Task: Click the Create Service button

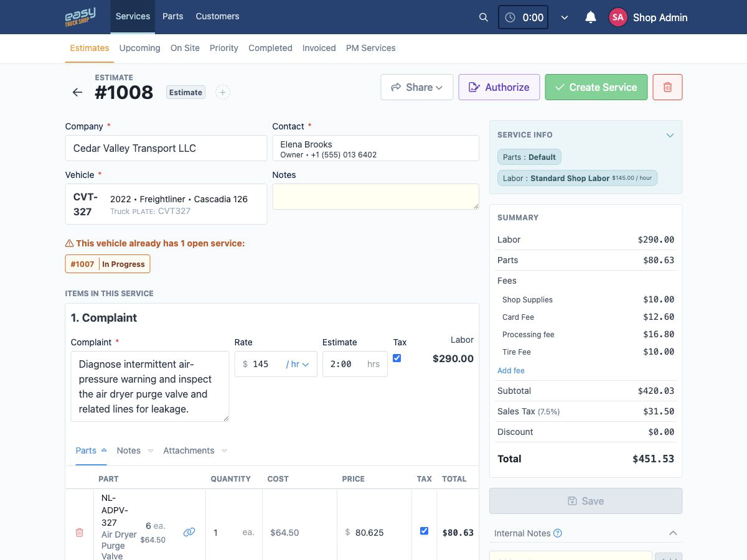Action: (596, 87)
